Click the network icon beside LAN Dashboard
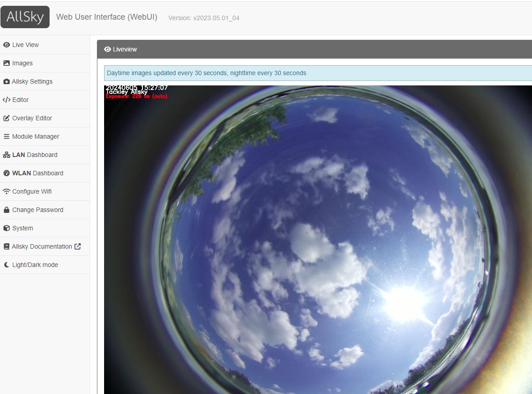The width and height of the screenshot is (532, 394). point(6,155)
